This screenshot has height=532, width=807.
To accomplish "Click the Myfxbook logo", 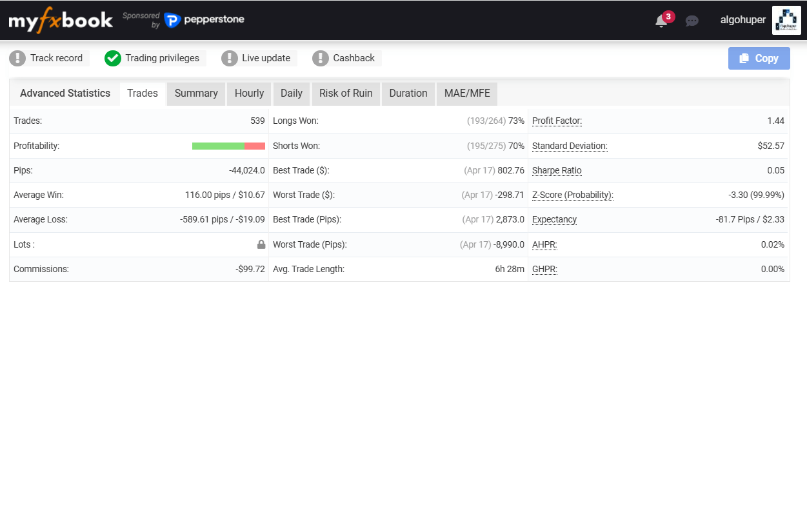I will click(61, 21).
